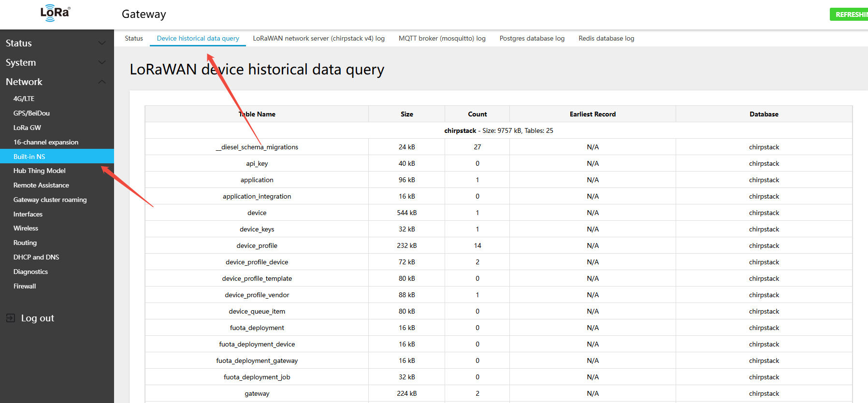This screenshot has height=403, width=868.
Task: Open Hub Thing Model page
Action: [x=40, y=171]
